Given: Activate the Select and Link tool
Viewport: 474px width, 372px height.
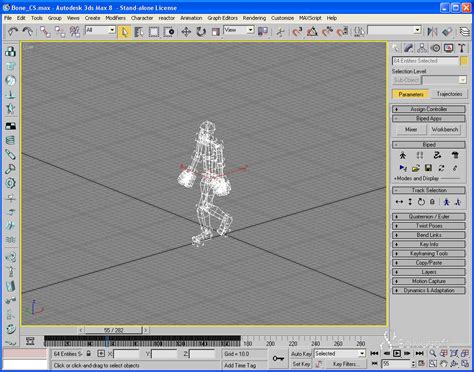Looking at the screenshot, I should [45, 32].
